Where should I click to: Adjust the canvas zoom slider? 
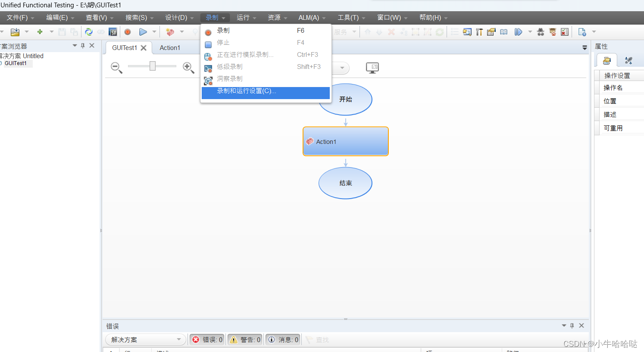tap(152, 66)
